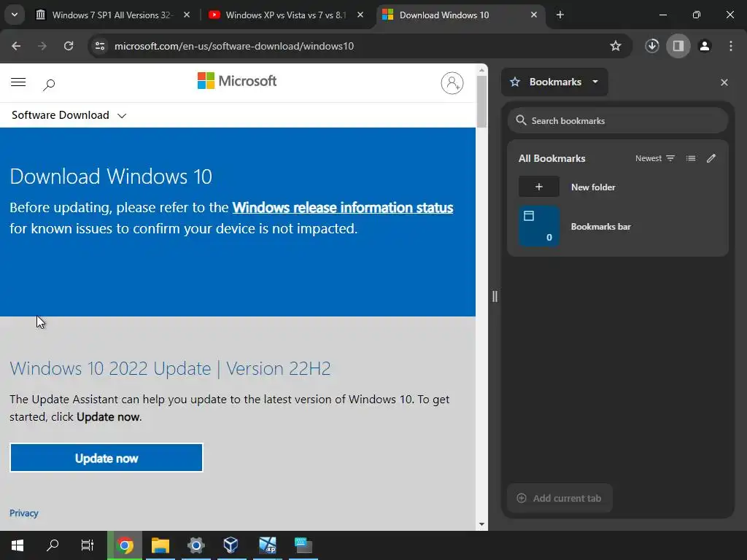Select the Download Windows 10 tab
Screen dimensions: 747x560
(460, 15)
